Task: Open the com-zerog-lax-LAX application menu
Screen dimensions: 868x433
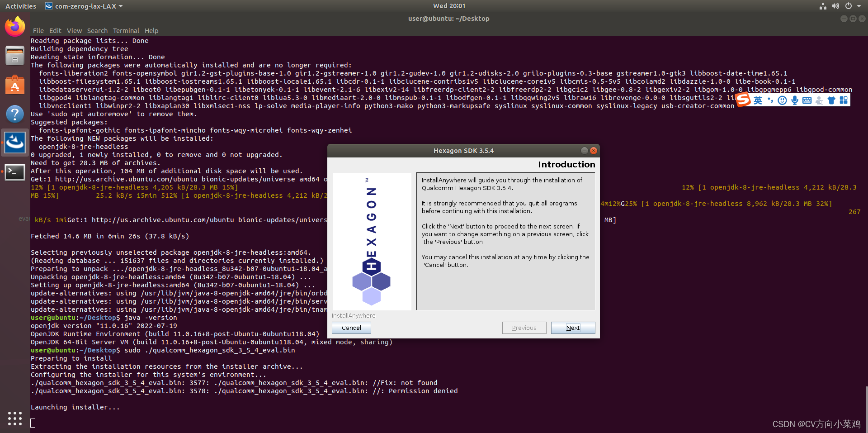Action: [84, 6]
